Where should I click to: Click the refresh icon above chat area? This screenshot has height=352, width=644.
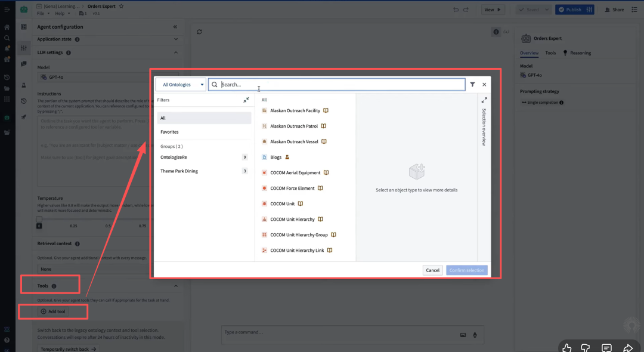[x=199, y=32]
